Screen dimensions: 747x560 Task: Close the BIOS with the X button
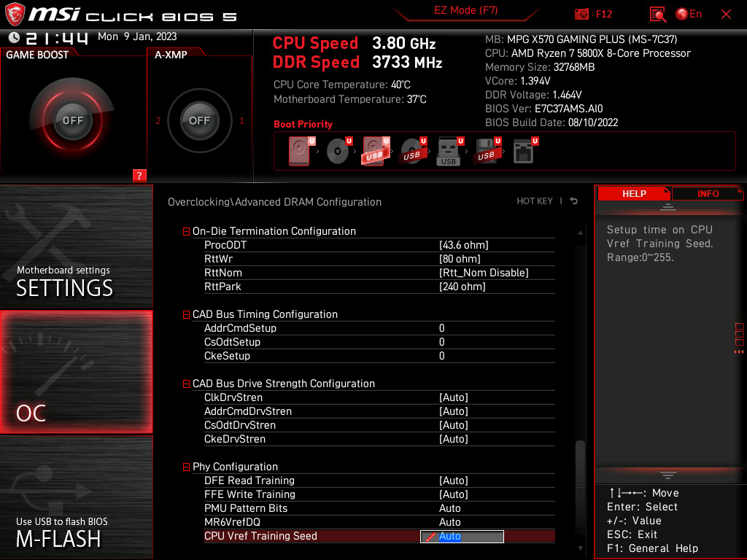point(726,15)
